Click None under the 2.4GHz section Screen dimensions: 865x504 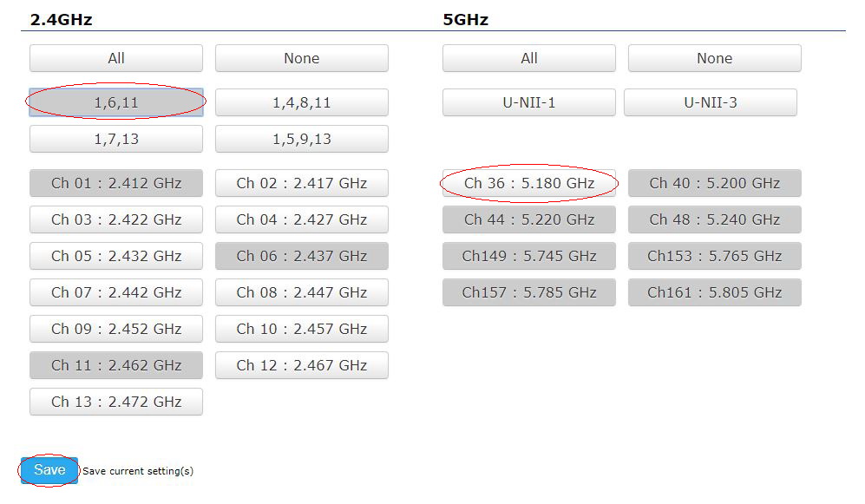(302, 58)
